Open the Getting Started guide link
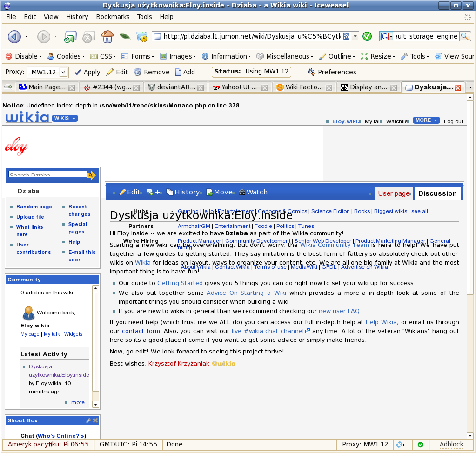The height and width of the screenshot is (453, 476). (180, 283)
